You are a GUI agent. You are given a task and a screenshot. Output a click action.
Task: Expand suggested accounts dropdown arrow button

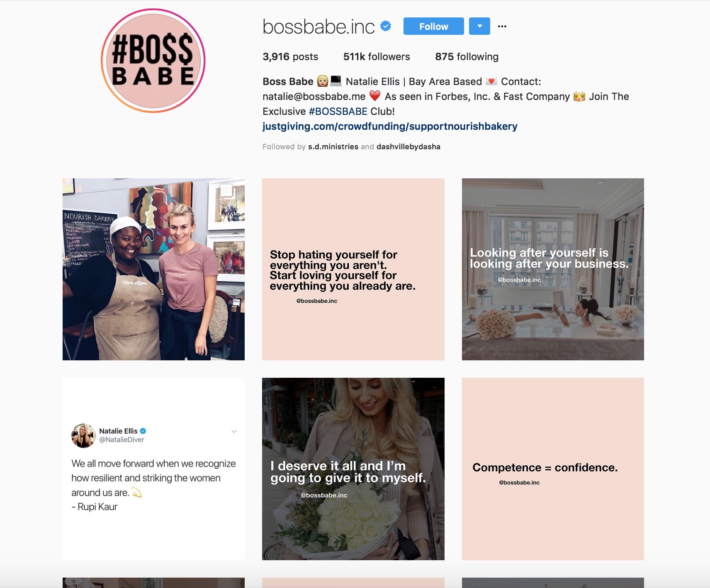479,26
